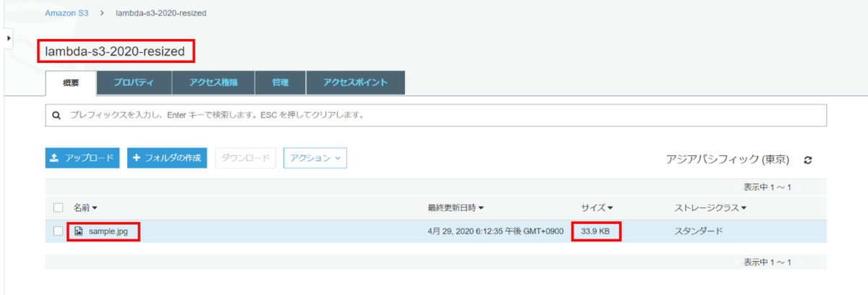Sort by 最終更新日時 column
The width and height of the screenshot is (868, 295).
click(456, 208)
